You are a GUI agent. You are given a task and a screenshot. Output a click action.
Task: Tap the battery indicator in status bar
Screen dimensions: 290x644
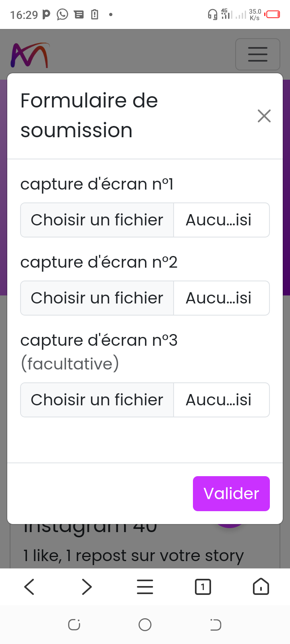(x=273, y=15)
